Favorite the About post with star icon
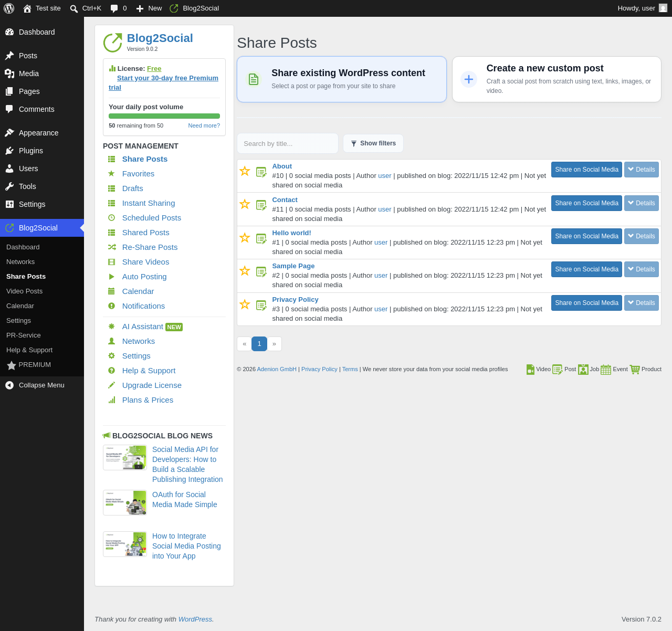 [x=245, y=171]
